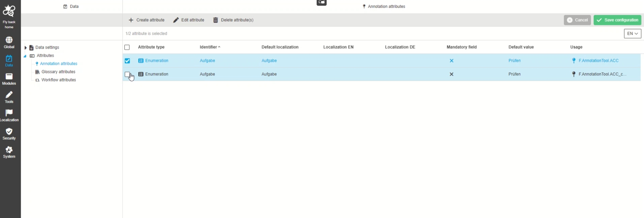Click usage pin icon for F.AnnotationTool.ACC

(574, 61)
